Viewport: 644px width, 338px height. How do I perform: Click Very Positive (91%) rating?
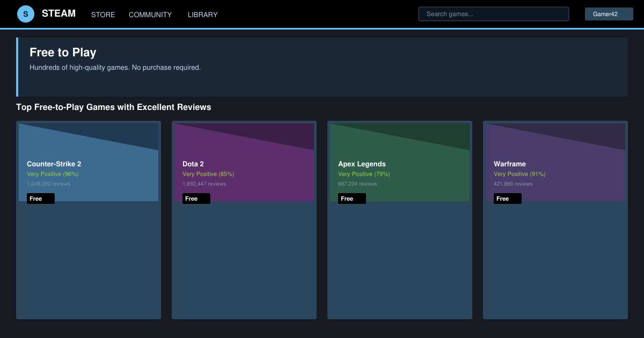(519, 174)
